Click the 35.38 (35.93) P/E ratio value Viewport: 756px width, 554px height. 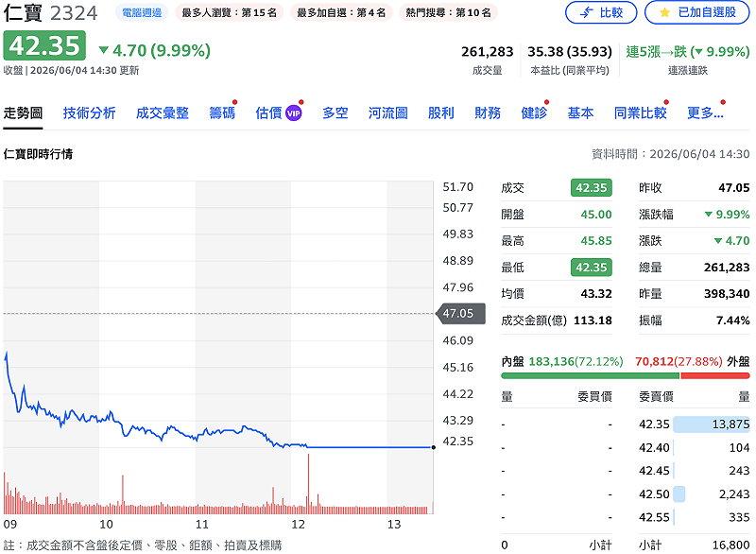click(x=570, y=52)
